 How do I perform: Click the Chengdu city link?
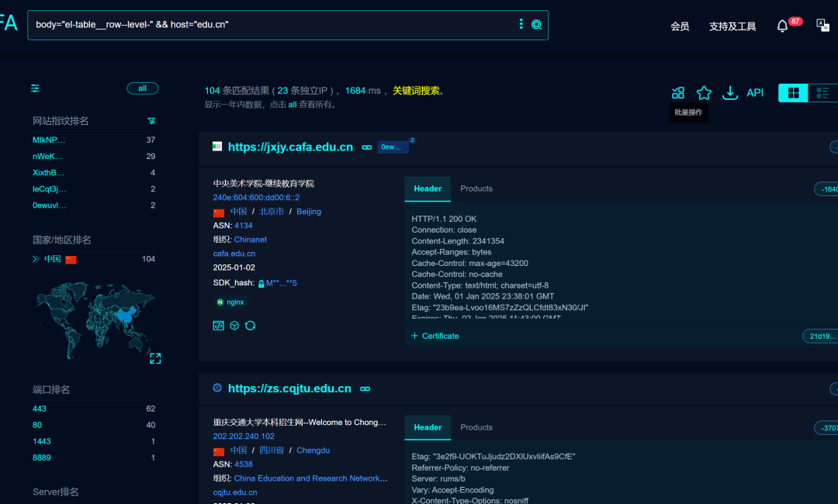[x=313, y=450]
